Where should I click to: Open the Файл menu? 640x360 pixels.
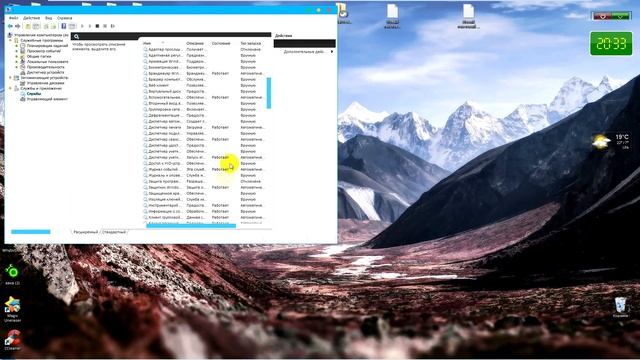point(13,18)
